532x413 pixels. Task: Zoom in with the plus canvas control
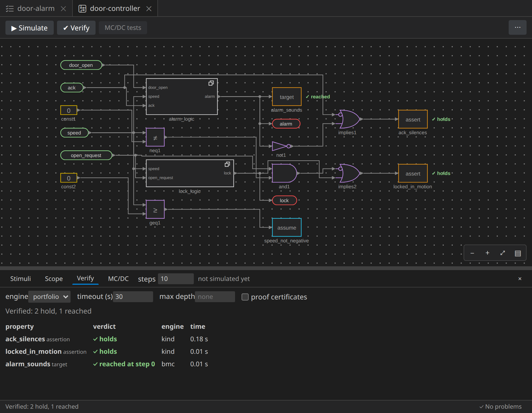point(487,253)
